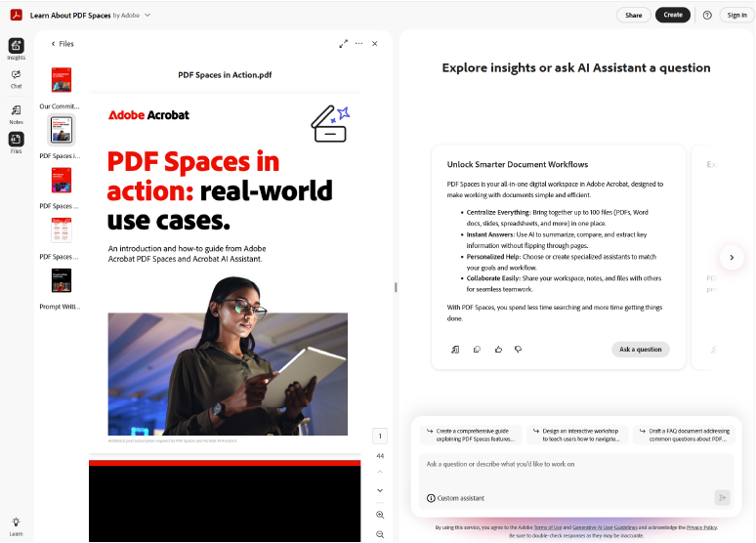Screen dimensions: 756x543
Task: Click the Sign in button
Action: pos(736,15)
